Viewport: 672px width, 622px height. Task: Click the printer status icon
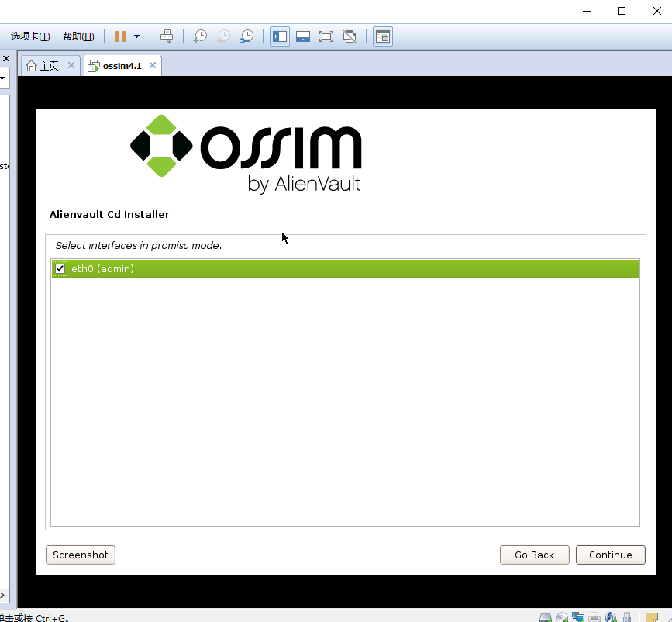pos(594,617)
